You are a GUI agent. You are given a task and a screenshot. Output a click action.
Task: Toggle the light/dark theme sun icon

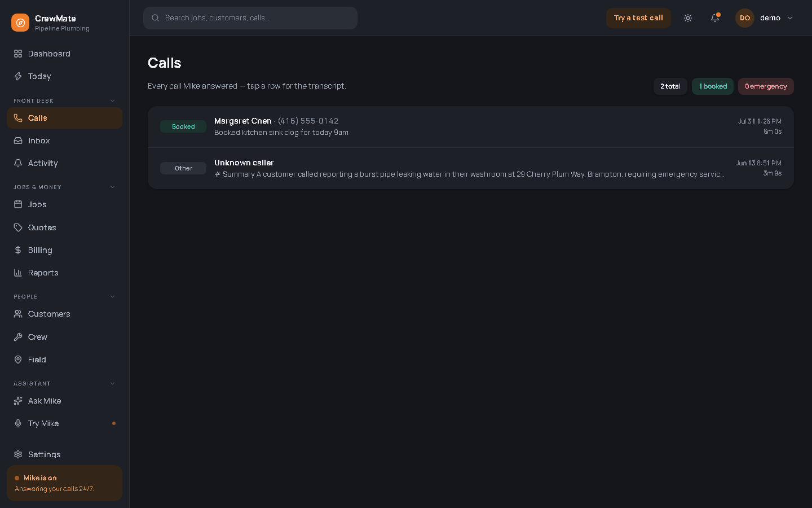(x=688, y=18)
